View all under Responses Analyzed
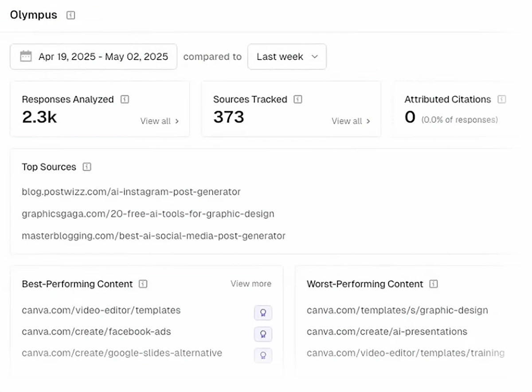The width and height of the screenshot is (532, 392). click(x=160, y=121)
